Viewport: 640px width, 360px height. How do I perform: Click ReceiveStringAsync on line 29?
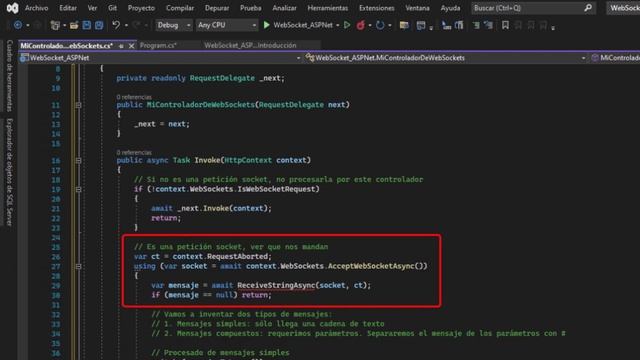[x=276, y=286]
